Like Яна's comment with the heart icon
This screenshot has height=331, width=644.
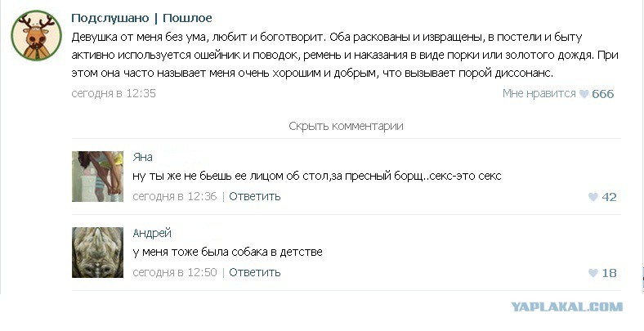point(593,197)
